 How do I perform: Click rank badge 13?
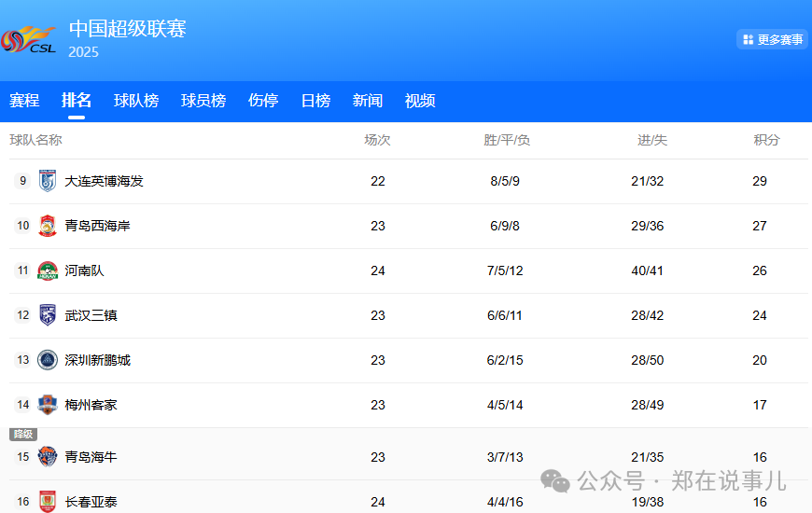click(22, 360)
